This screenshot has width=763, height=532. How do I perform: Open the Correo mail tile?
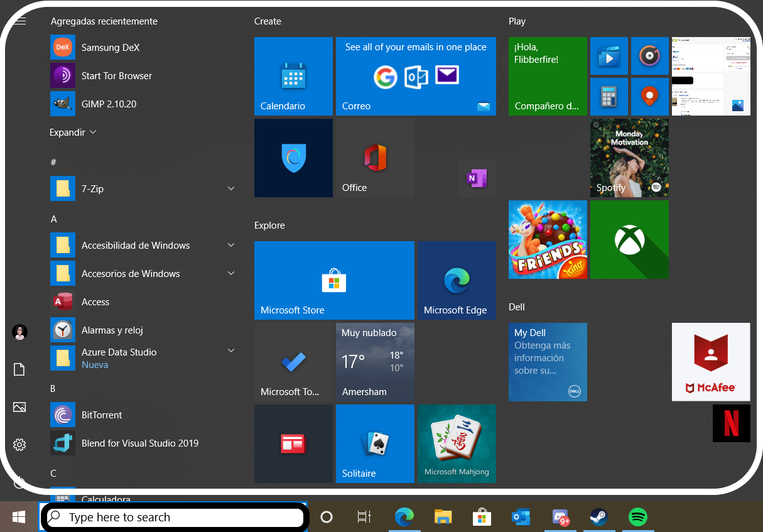click(x=416, y=76)
